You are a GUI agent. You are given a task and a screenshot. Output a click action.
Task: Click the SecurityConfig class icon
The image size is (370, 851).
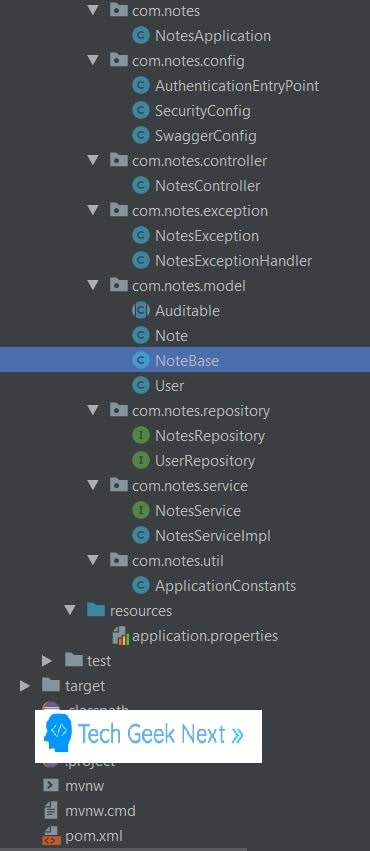click(x=141, y=111)
